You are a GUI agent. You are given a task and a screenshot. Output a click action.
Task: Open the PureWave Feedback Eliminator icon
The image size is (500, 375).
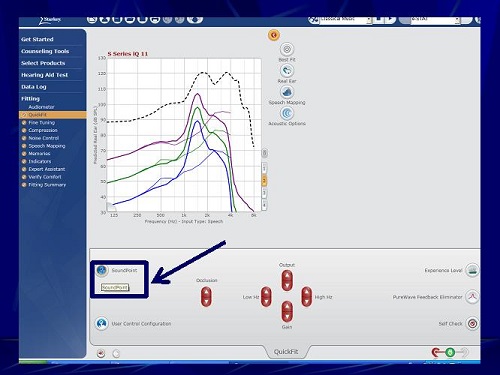click(x=472, y=297)
